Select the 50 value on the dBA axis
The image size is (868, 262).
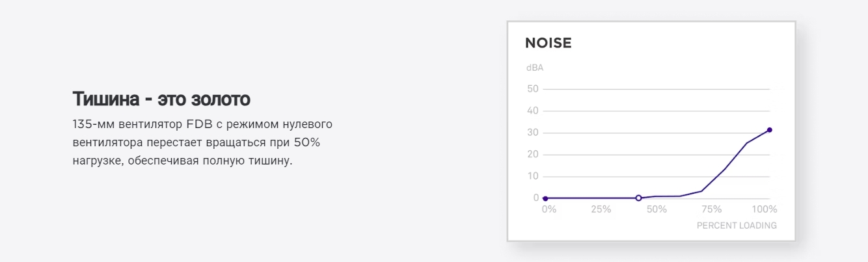[x=533, y=89]
